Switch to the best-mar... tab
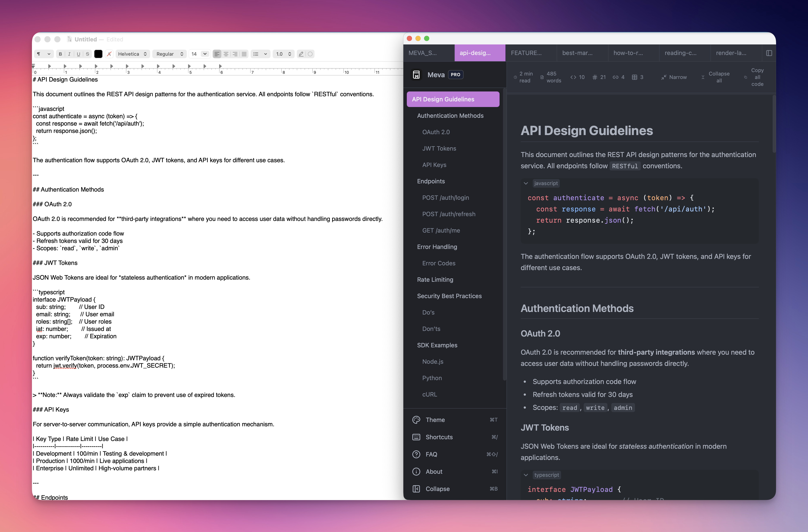 click(x=583, y=53)
